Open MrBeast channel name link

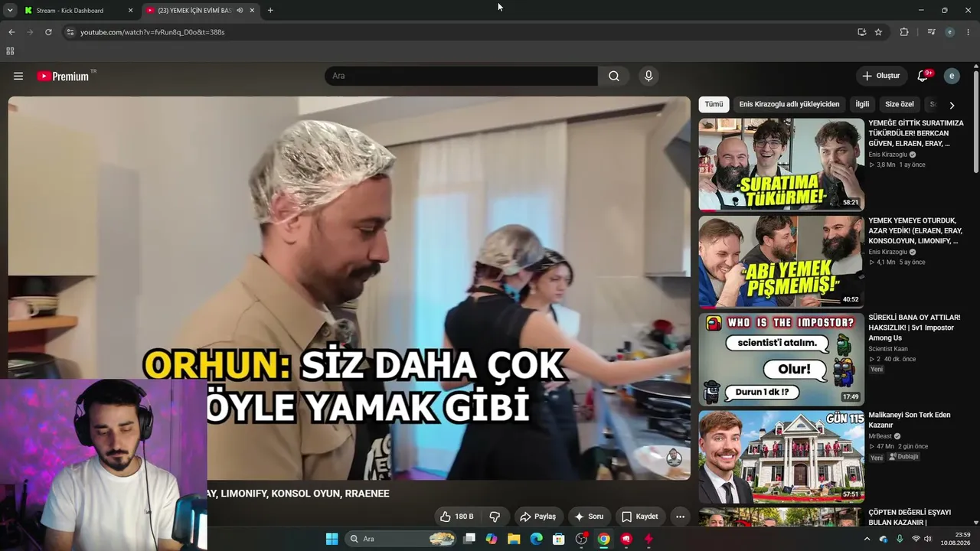[882, 436]
